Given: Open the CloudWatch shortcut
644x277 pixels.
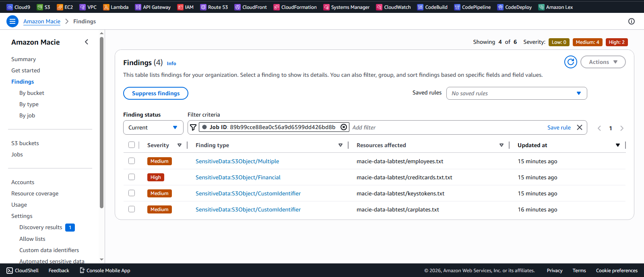Looking at the screenshot, I should pos(393,7).
